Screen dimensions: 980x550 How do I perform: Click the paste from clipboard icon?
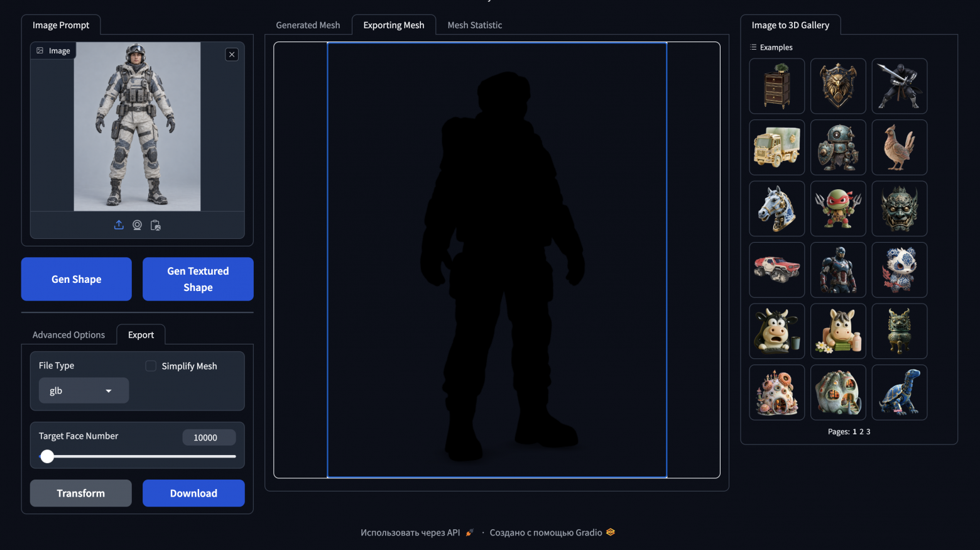tap(156, 225)
